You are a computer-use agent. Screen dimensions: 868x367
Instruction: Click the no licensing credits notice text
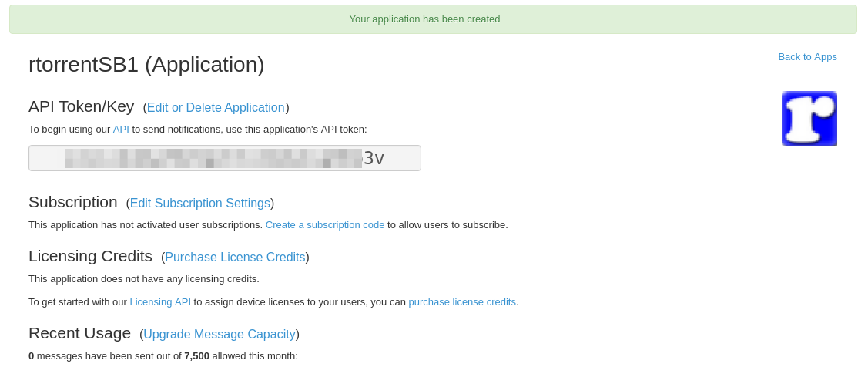[x=144, y=279]
